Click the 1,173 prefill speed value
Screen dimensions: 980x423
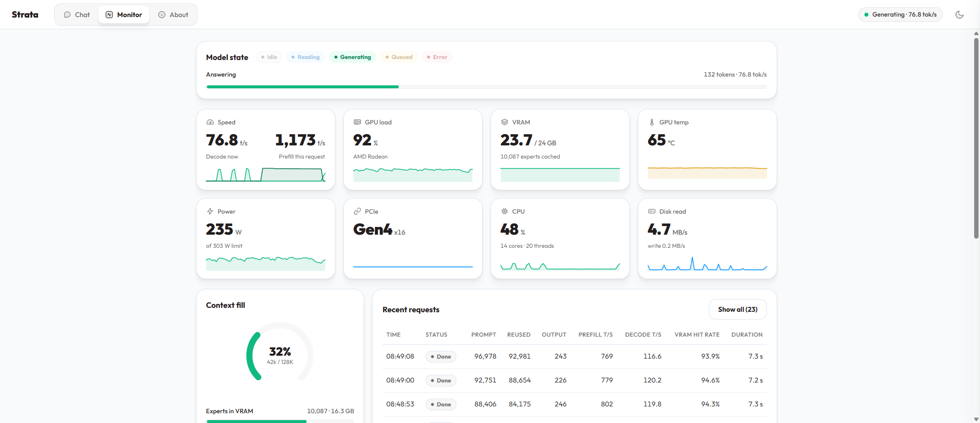tap(295, 140)
